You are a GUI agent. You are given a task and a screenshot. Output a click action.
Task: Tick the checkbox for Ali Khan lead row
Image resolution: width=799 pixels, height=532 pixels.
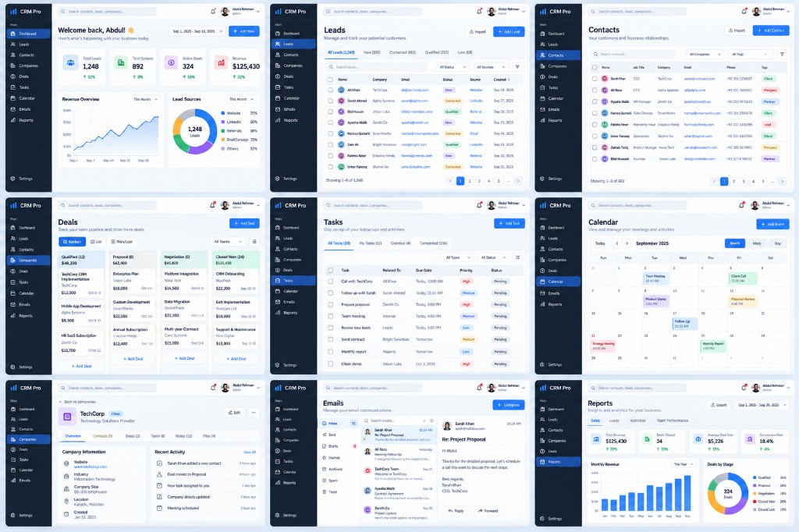click(331, 90)
